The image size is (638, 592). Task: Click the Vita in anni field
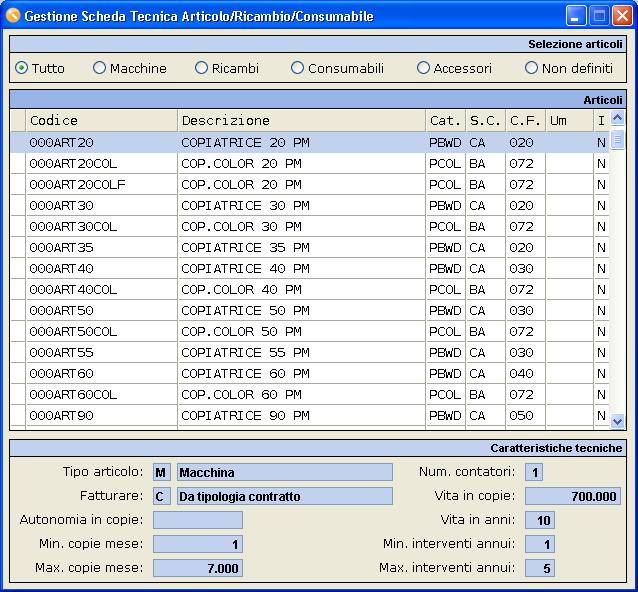coord(540,520)
